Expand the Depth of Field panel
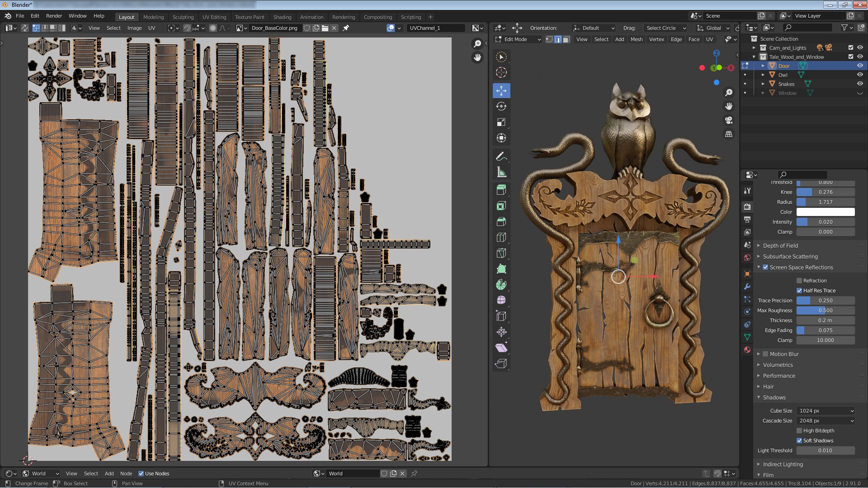Screen dimensions: 868x488 [x=780, y=245]
